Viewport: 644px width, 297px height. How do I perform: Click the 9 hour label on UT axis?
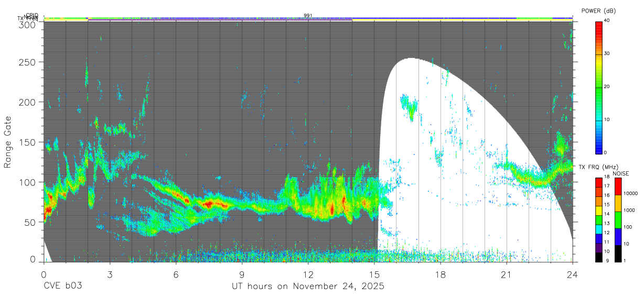tap(242, 274)
